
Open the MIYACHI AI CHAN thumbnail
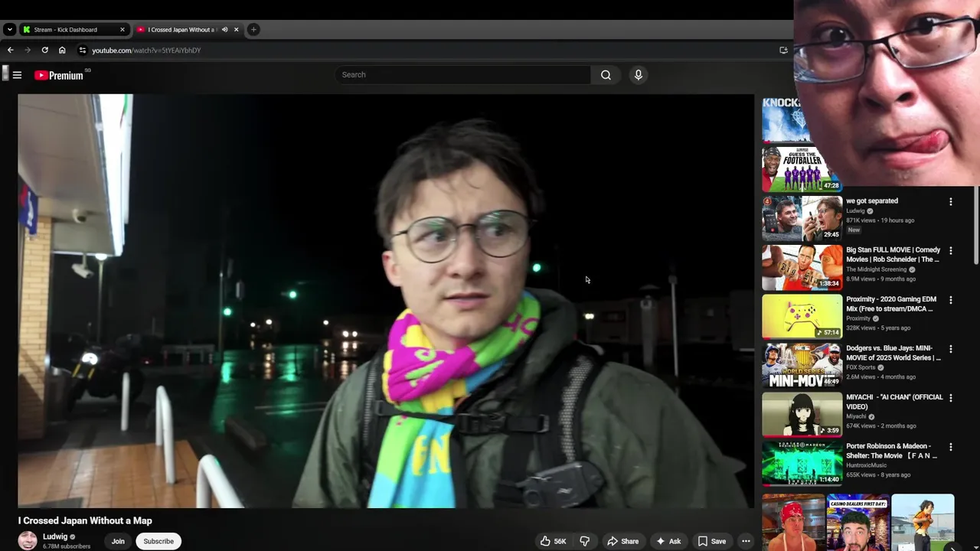pyautogui.click(x=802, y=414)
